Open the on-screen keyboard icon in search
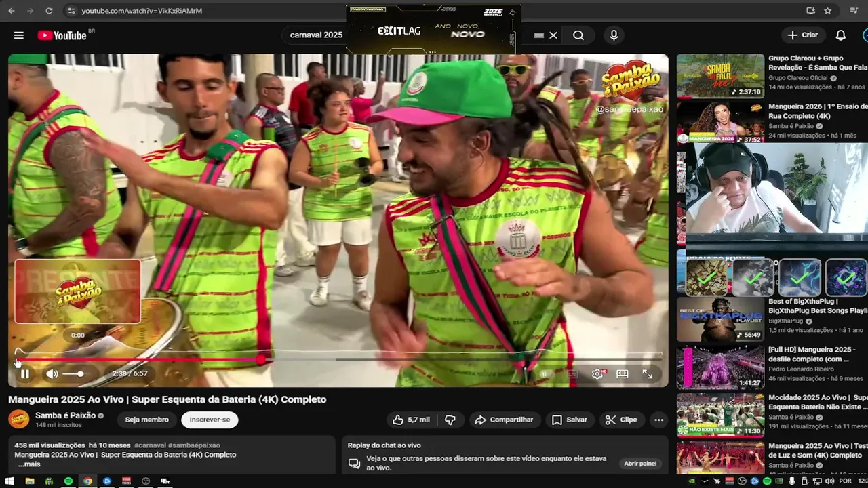 (x=539, y=35)
